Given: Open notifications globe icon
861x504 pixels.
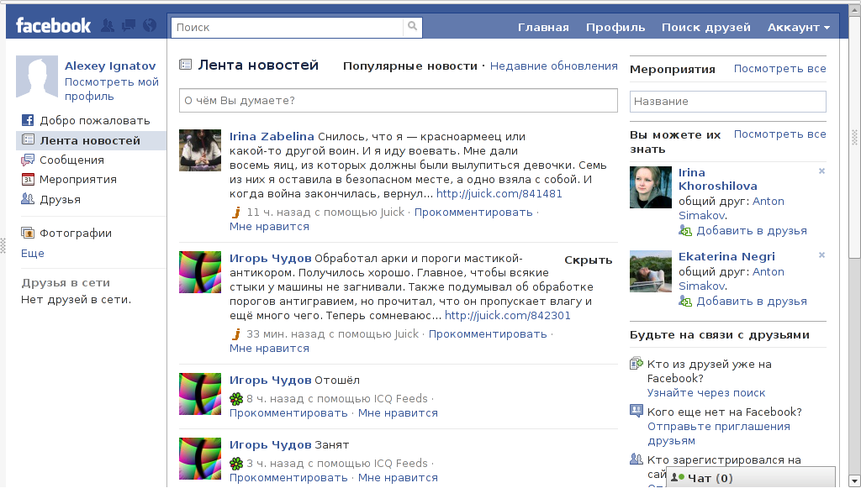Looking at the screenshot, I should click(150, 26).
